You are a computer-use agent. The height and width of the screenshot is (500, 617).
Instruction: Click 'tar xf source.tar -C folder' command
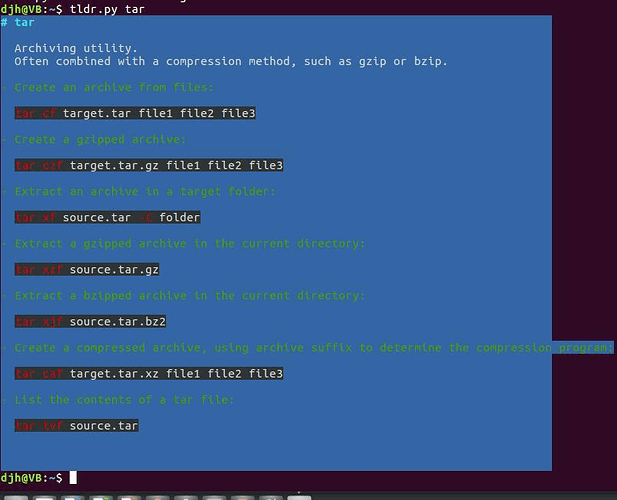(x=107, y=217)
